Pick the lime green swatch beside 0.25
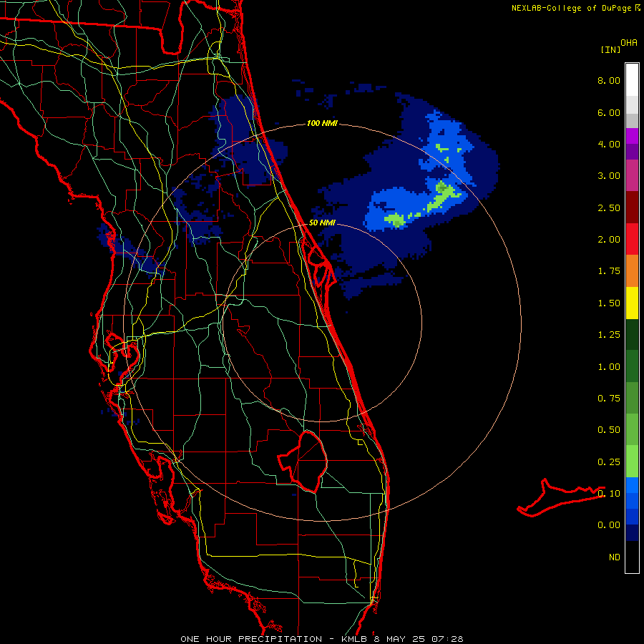Viewport: 644px width, 644px height. coord(632,462)
